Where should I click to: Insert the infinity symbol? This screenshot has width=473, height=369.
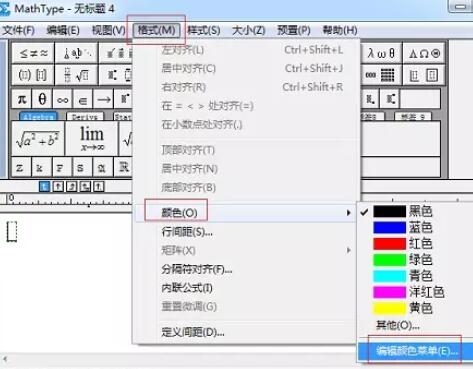(x=63, y=99)
